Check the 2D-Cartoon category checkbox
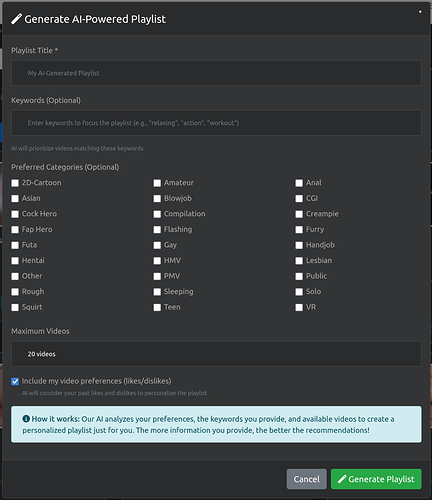This screenshot has width=432, height=500. 15,183
